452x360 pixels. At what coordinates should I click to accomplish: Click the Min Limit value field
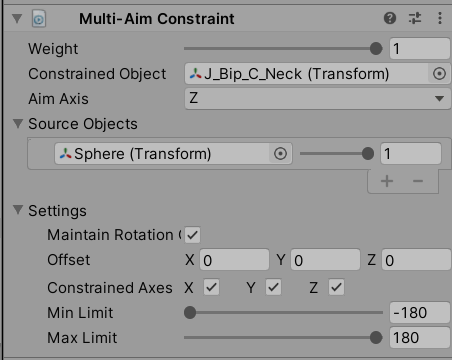click(420, 313)
